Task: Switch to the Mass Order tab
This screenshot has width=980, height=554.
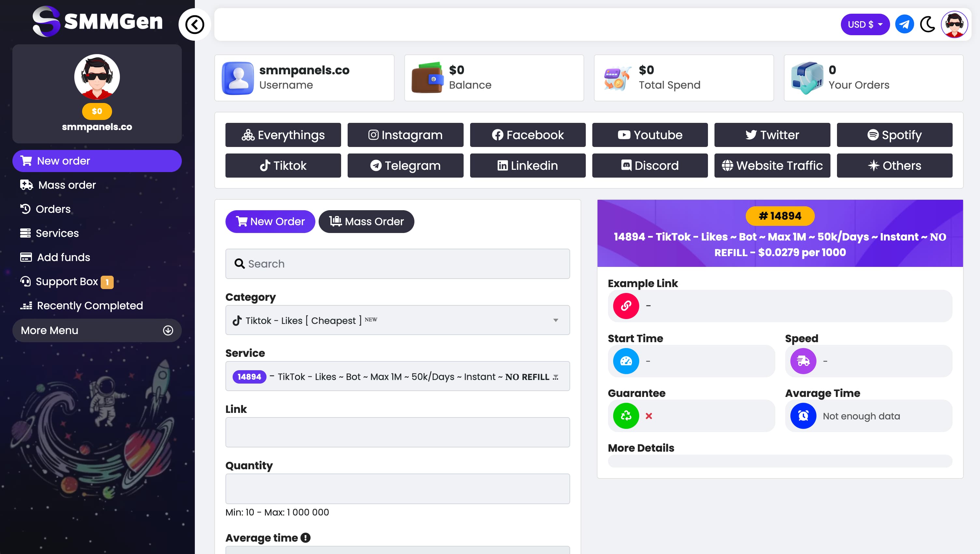Action: [x=366, y=222]
